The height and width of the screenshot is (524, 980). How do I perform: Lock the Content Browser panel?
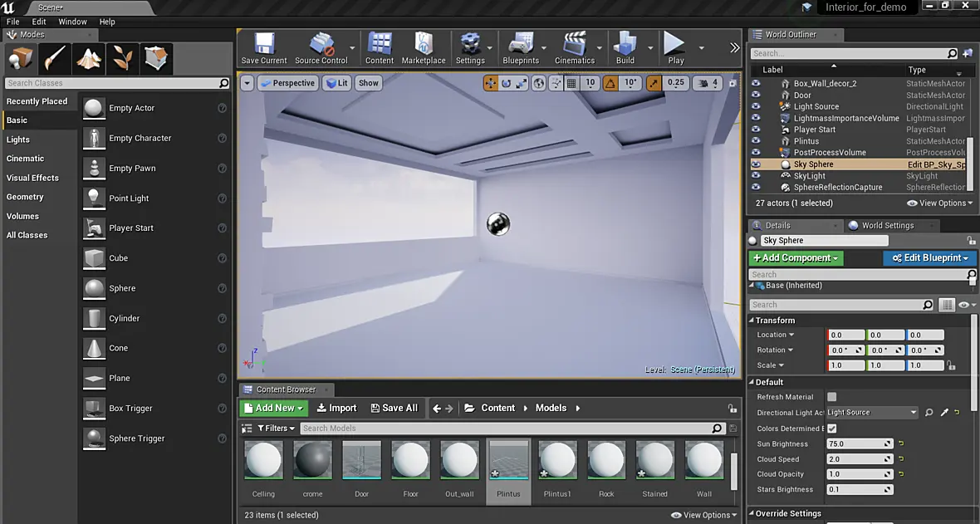(x=732, y=409)
